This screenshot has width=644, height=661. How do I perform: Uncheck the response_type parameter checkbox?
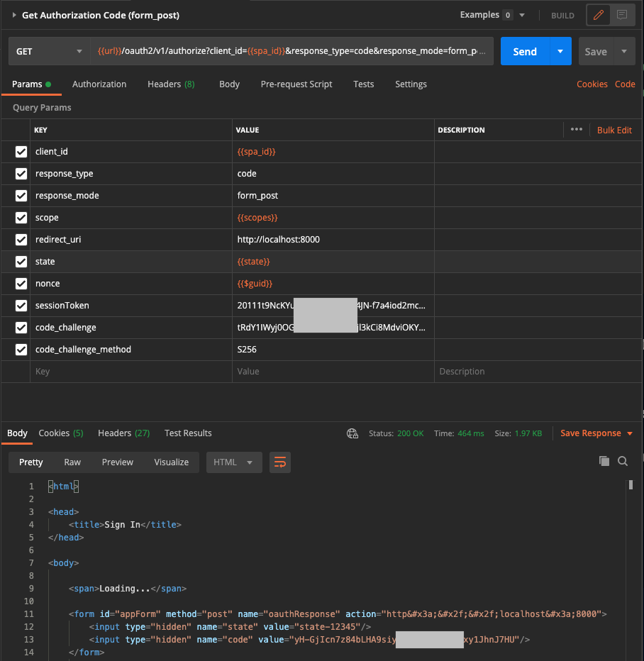[x=21, y=174]
